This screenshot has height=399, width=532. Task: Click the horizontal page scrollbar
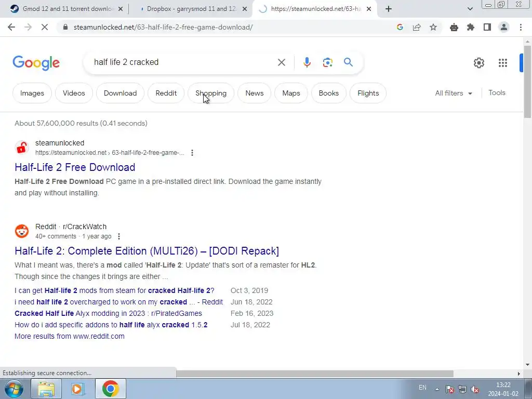tap(314, 374)
